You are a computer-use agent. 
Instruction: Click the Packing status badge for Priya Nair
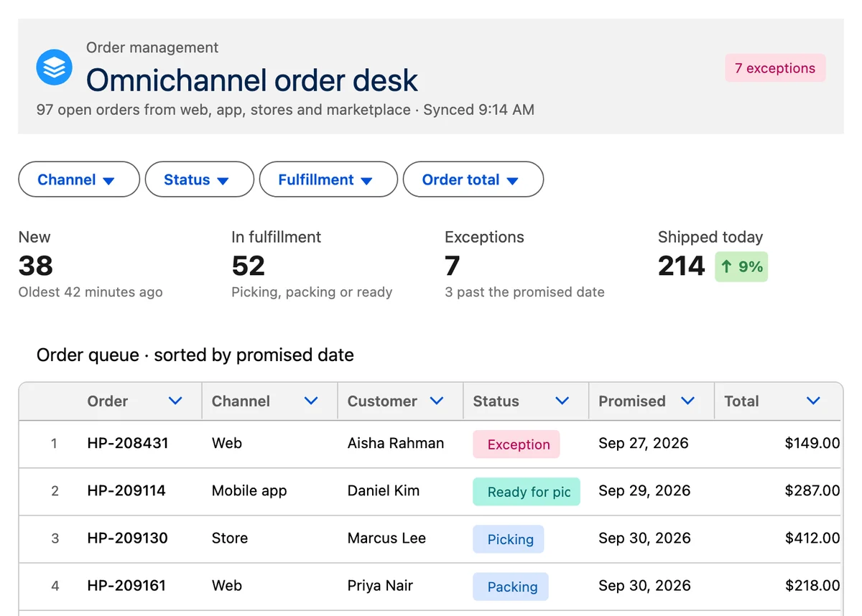click(511, 587)
